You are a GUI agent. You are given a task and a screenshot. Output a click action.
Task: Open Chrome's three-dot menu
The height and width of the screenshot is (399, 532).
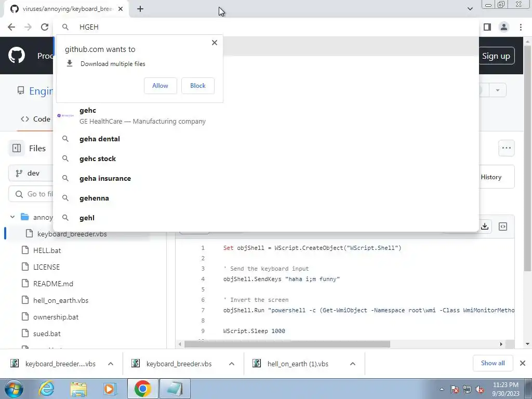pos(521,27)
